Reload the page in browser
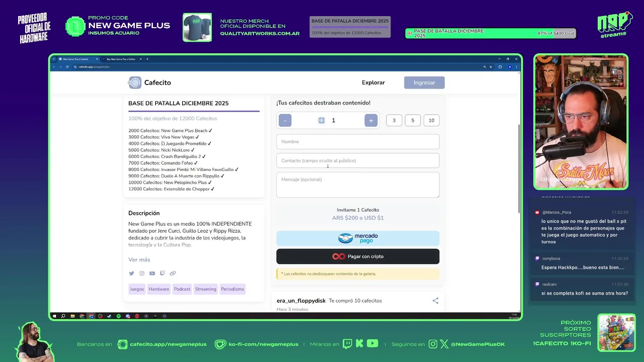 tap(67, 67)
